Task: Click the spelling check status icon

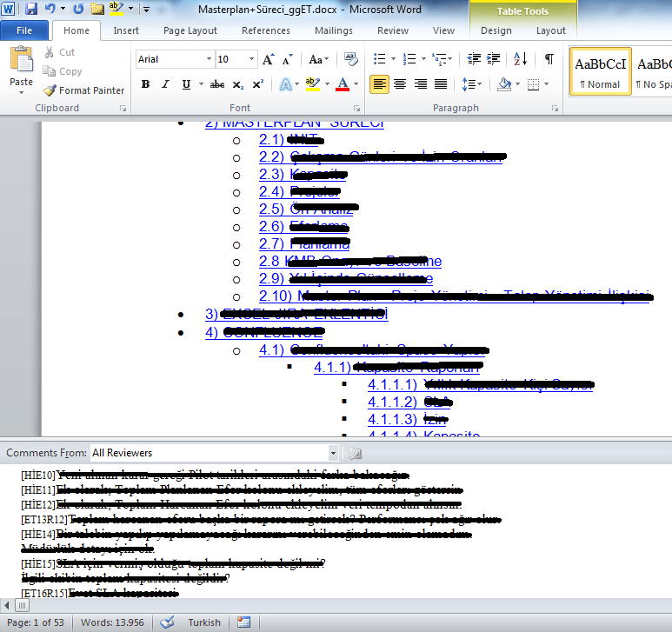Action: tap(167, 622)
